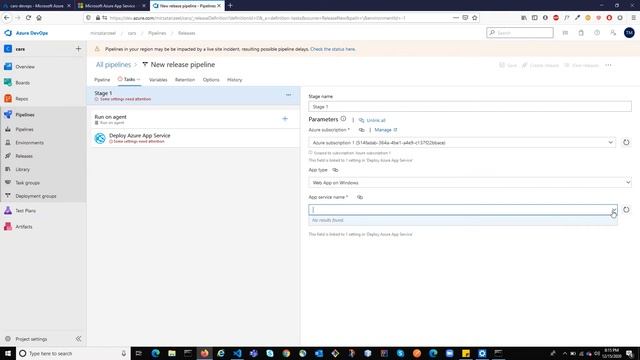Open more actions ellipsis near View releases
The image size is (640, 360).
[x=608, y=65]
